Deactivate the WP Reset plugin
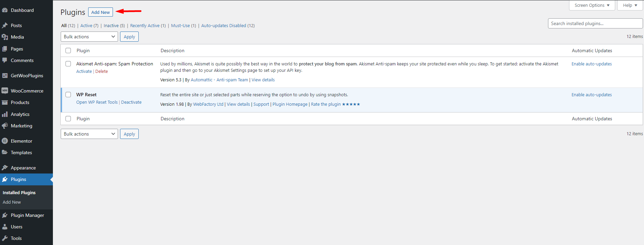The image size is (644, 245). (x=131, y=102)
